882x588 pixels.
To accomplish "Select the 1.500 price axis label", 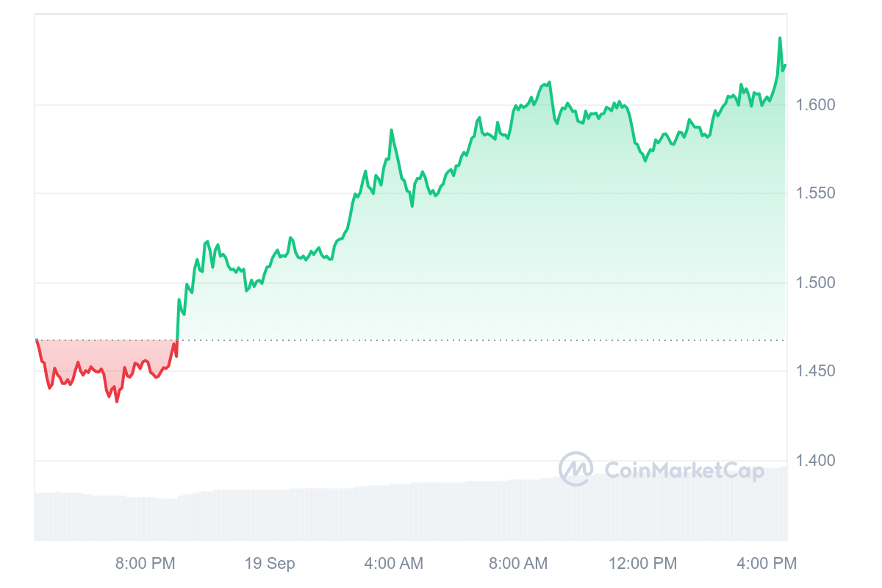I will (x=816, y=283).
